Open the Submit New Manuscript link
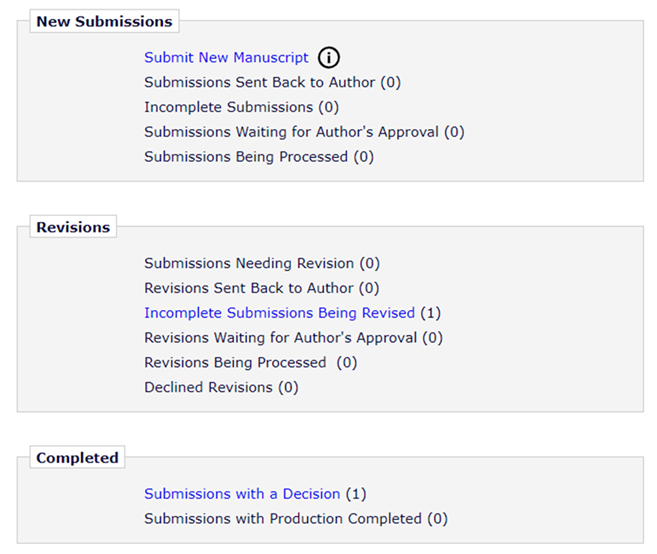The width and height of the screenshot is (657, 554). [x=226, y=57]
